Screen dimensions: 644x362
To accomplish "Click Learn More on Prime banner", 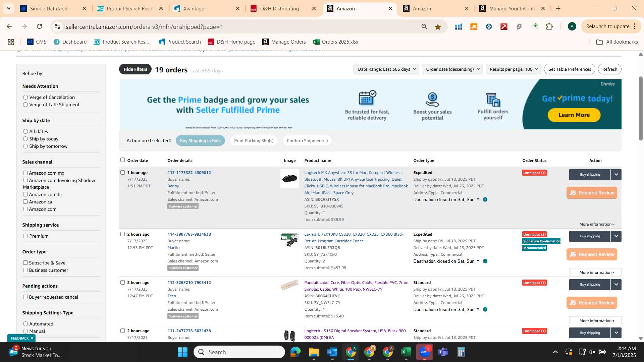I will [574, 115].
